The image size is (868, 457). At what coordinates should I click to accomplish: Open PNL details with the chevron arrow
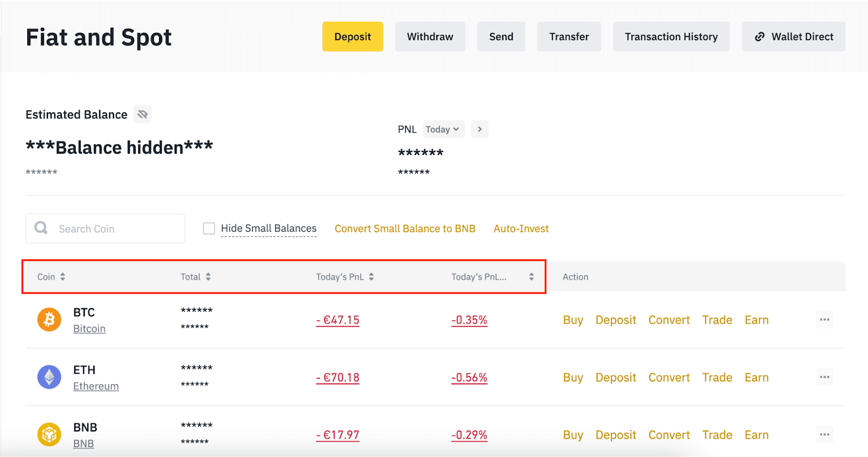click(480, 129)
